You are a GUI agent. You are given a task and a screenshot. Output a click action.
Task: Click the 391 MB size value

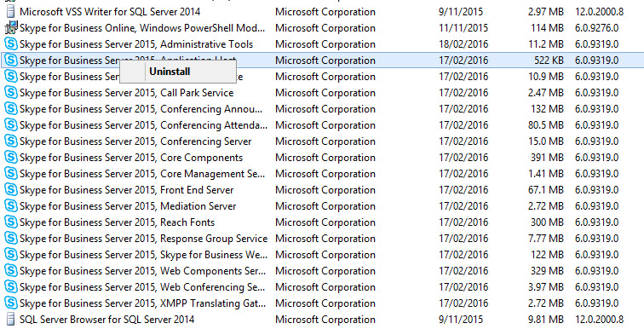point(548,158)
